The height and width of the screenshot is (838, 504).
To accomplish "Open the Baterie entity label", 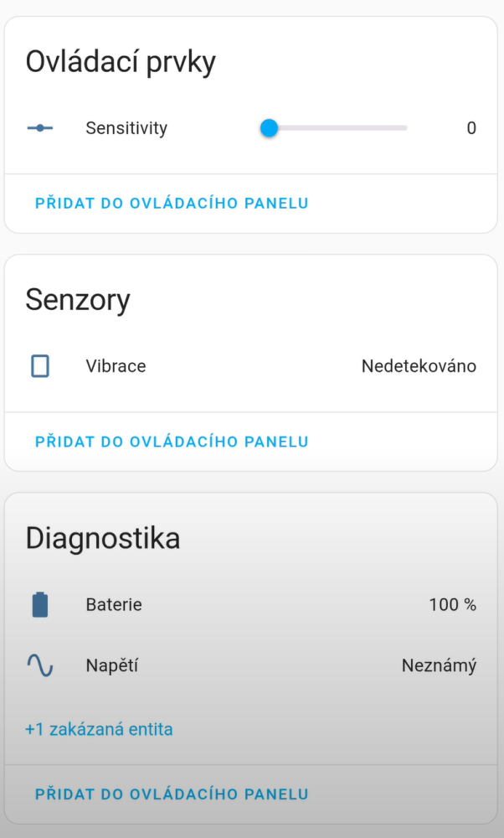I will tap(114, 604).
